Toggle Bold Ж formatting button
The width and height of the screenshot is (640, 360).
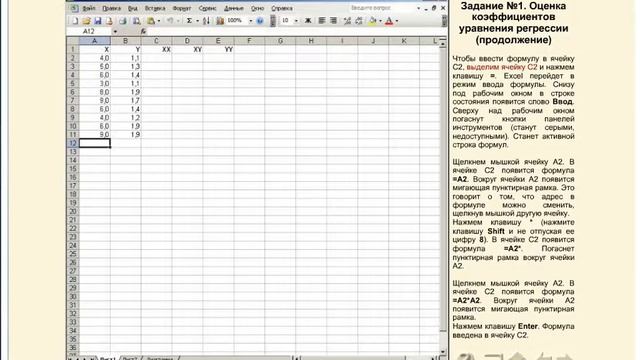(308, 21)
